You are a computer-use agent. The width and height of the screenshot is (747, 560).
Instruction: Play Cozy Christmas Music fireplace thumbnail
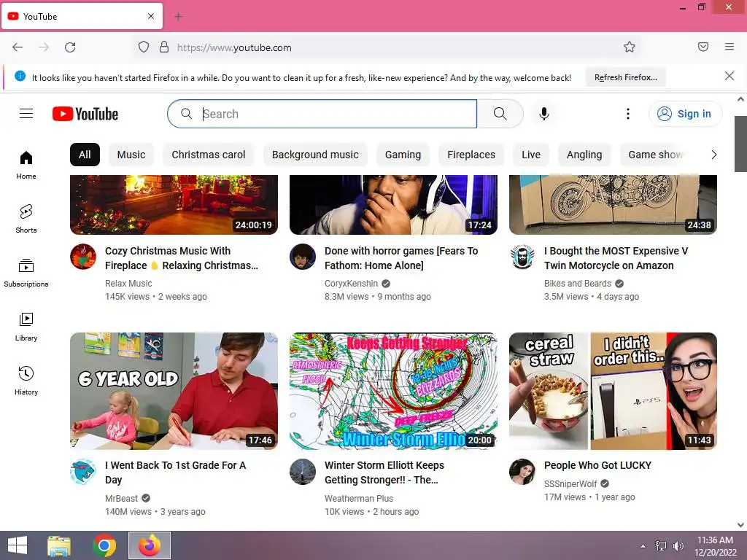pyautogui.click(x=174, y=205)
